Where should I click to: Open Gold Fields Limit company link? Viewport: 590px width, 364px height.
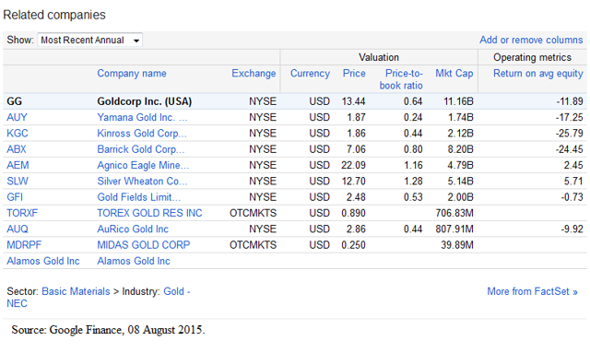click(139, 197)
